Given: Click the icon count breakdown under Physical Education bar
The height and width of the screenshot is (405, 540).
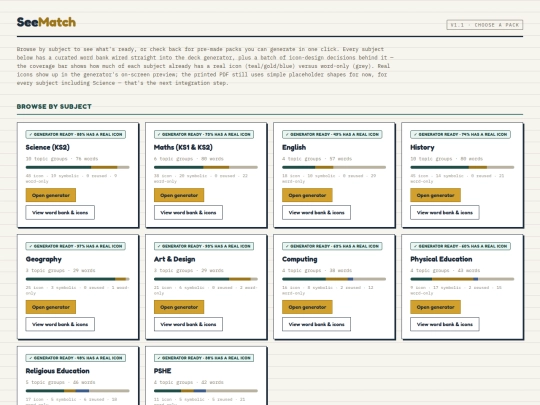Looking at the screenshot, I should pyautogui.click(x=457, y=290).
